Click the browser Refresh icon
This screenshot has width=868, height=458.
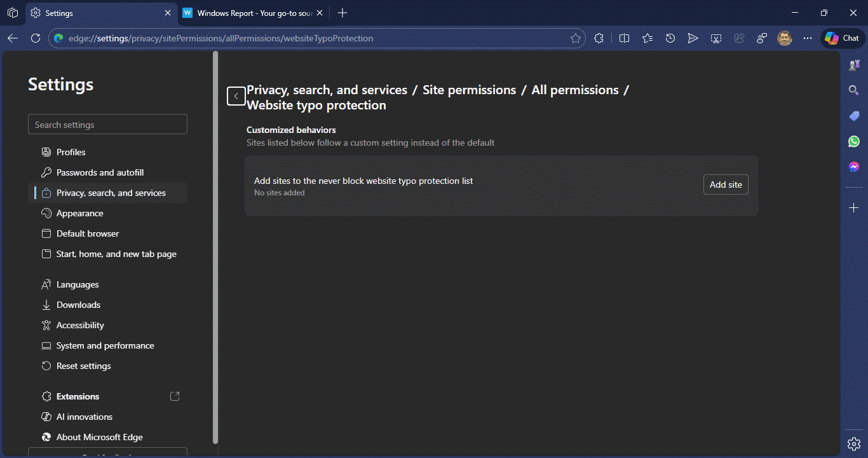click(36, 38)
